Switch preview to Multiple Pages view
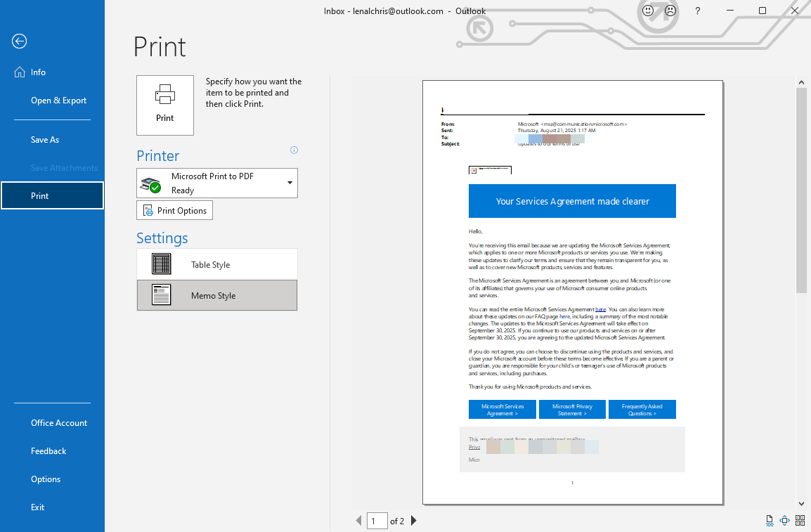The height and width of the screenshot is (532, 811). point(800,521)
